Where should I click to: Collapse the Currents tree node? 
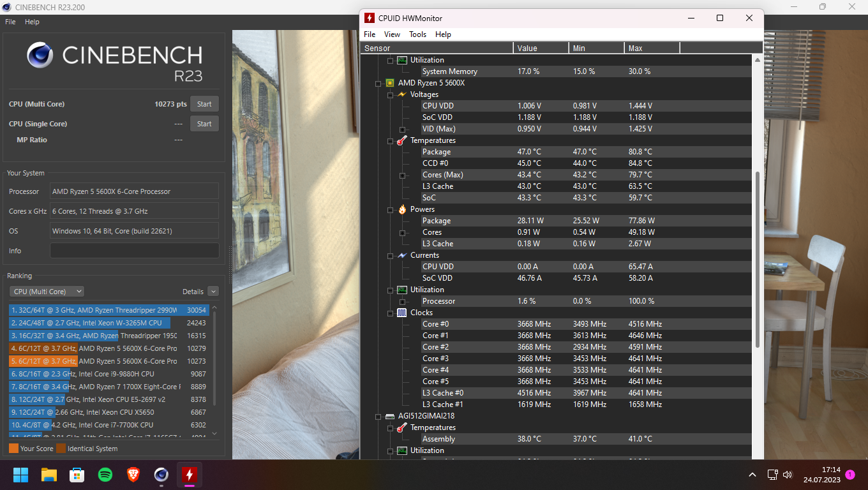click(391, 255)
